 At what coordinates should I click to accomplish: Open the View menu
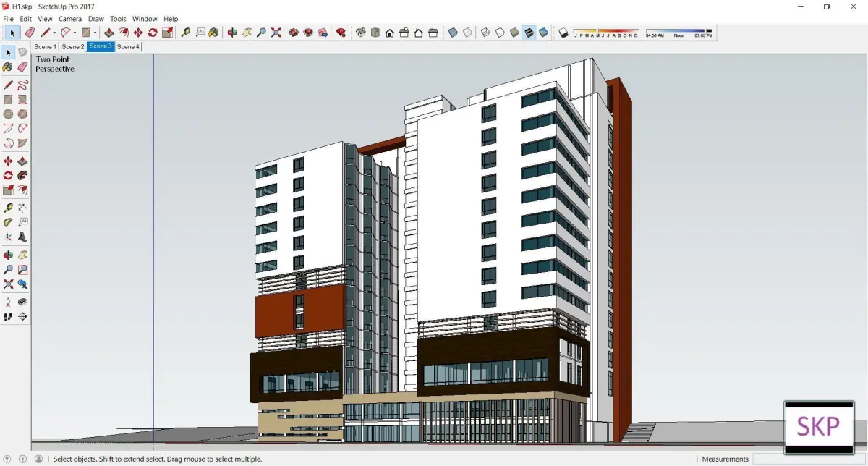click(45, 19)
